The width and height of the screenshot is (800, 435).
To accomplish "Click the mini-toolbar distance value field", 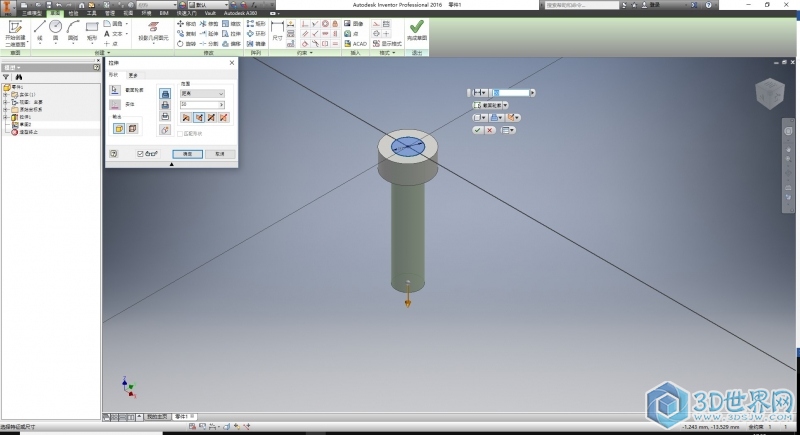I will 511,93.
